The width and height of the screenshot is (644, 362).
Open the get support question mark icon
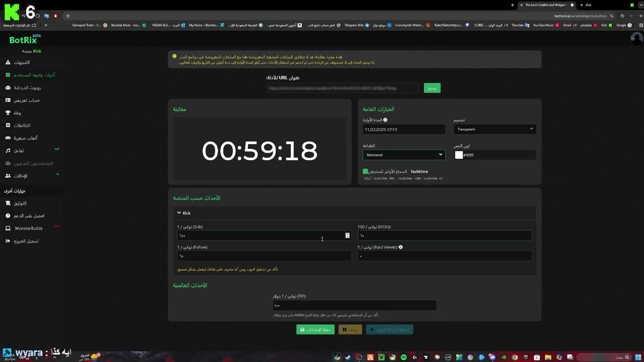pyautogui.click(x=8, y=216)
